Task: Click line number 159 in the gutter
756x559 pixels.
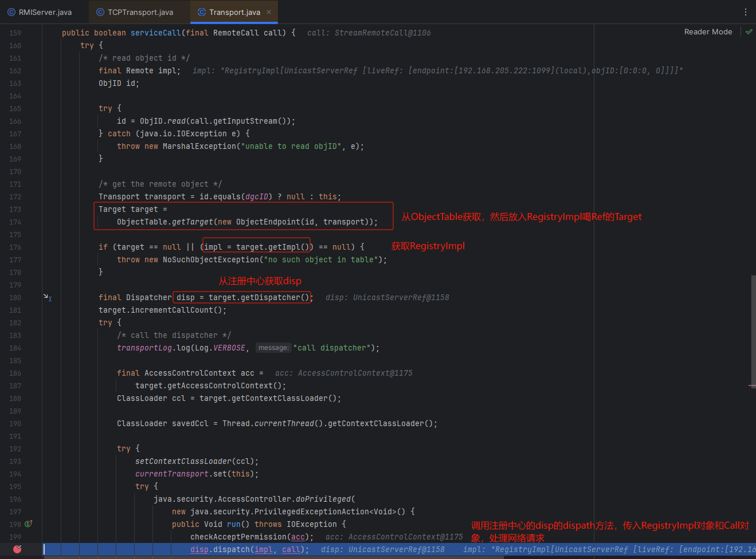Action: click(15, 33)
